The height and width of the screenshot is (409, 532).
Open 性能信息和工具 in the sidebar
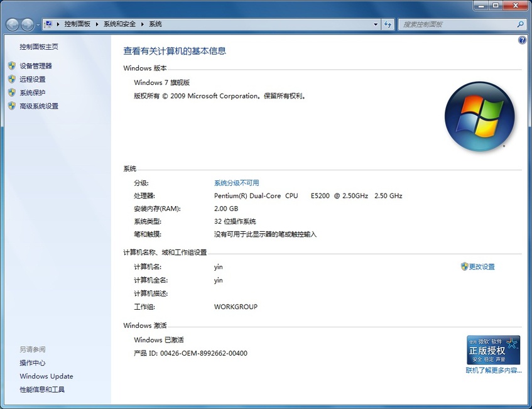(42, 390)
